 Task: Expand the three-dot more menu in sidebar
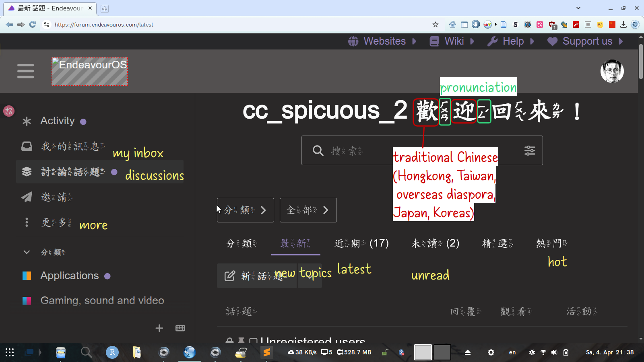(27, 222)
